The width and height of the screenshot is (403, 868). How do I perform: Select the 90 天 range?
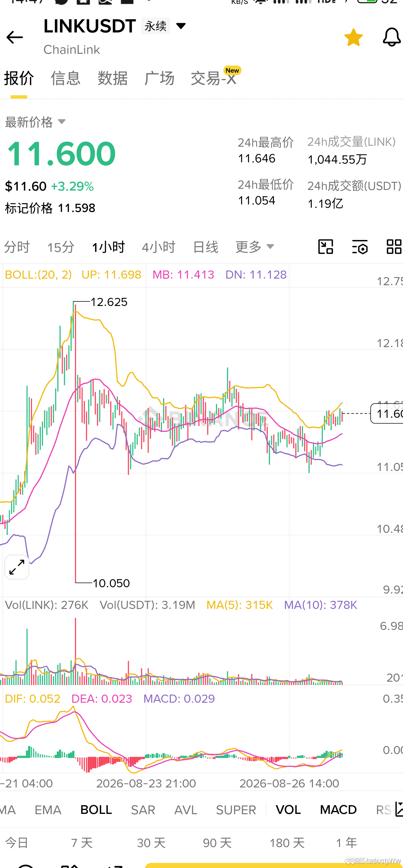(217, 843)
